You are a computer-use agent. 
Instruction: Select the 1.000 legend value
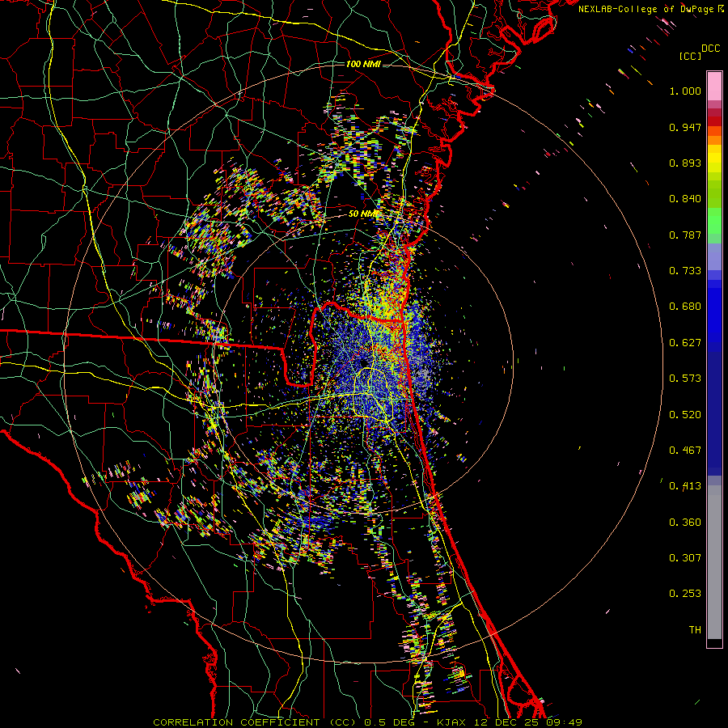click(x=685, y=91)
